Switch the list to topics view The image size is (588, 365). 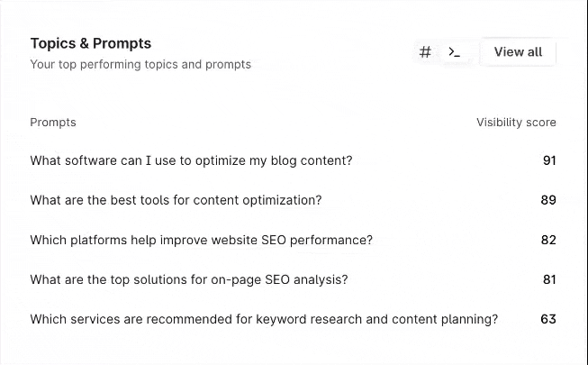[x=426, y=52]
